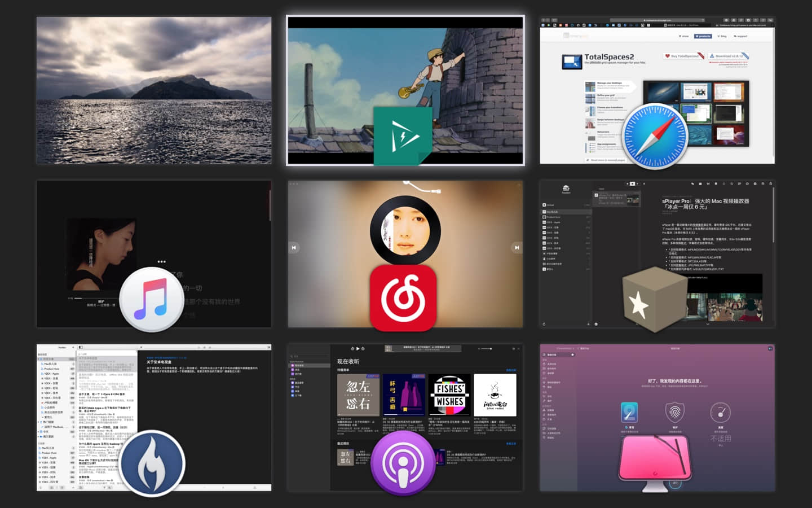
Task: Open the store tab on TotalSpaces site
Action: tap(683, 36)
